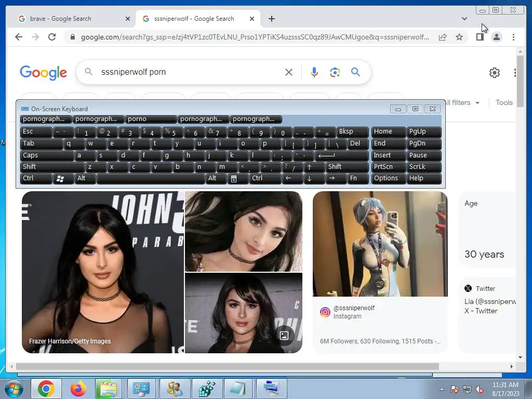
Task: Click the horizontal scrollbar thumb
Action: coord(228,366)
